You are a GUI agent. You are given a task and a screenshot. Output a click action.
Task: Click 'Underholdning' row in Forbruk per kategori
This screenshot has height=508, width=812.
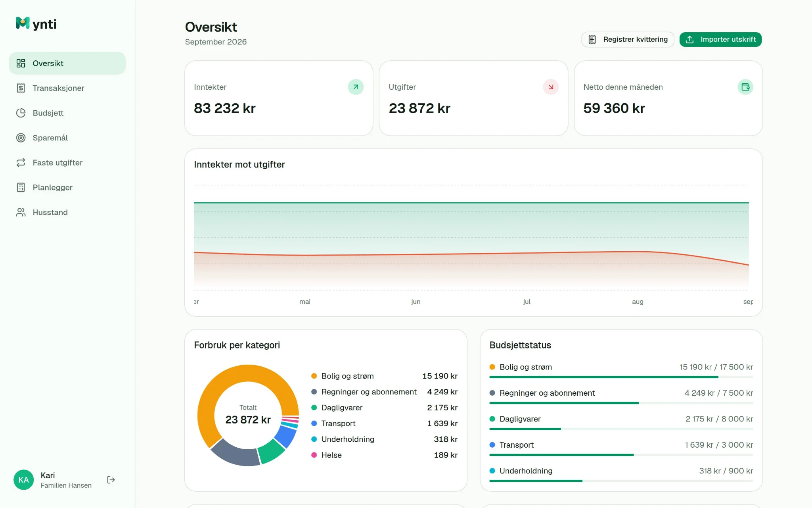tap(384, 439)
